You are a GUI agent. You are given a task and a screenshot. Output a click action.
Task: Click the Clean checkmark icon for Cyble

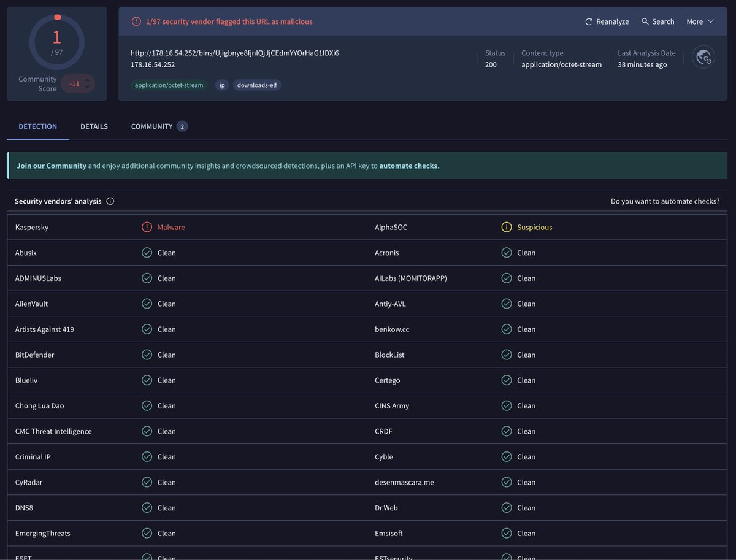coord(507,457)
